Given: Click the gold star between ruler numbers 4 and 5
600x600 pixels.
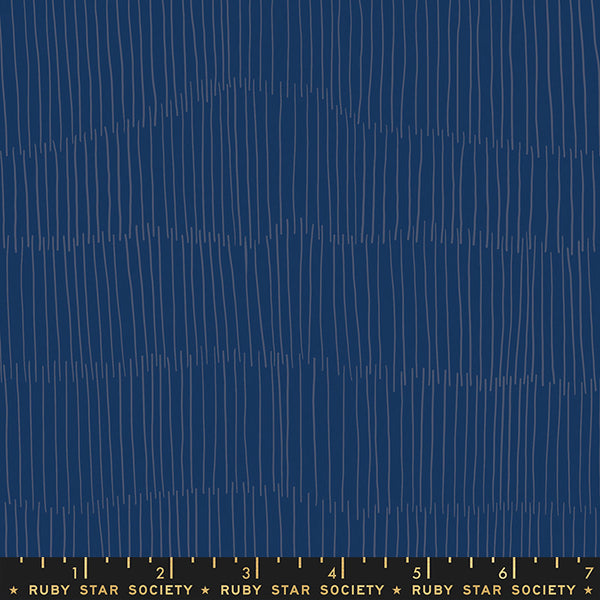Looking at the screenshot, I should 398,590.
